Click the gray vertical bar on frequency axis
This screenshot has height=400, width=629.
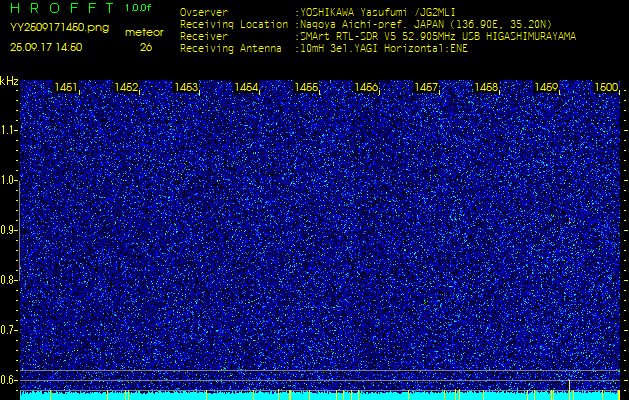click(20, 230)
